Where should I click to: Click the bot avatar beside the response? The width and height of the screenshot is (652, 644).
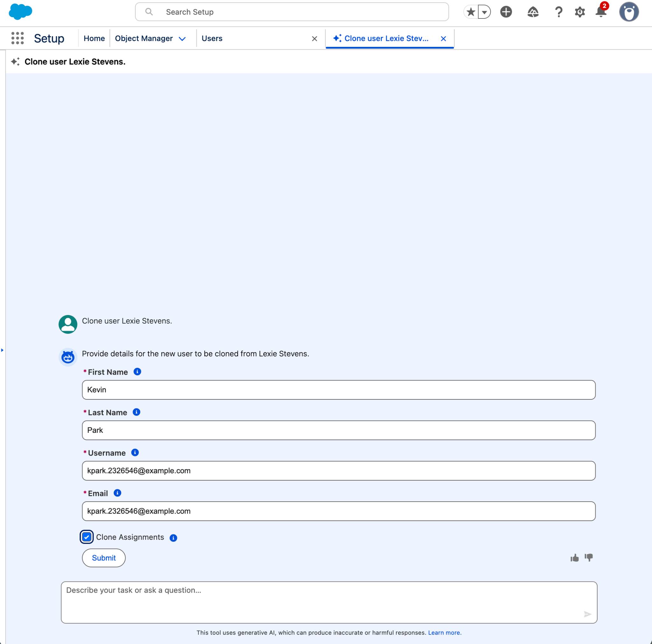tap(68, 357)
